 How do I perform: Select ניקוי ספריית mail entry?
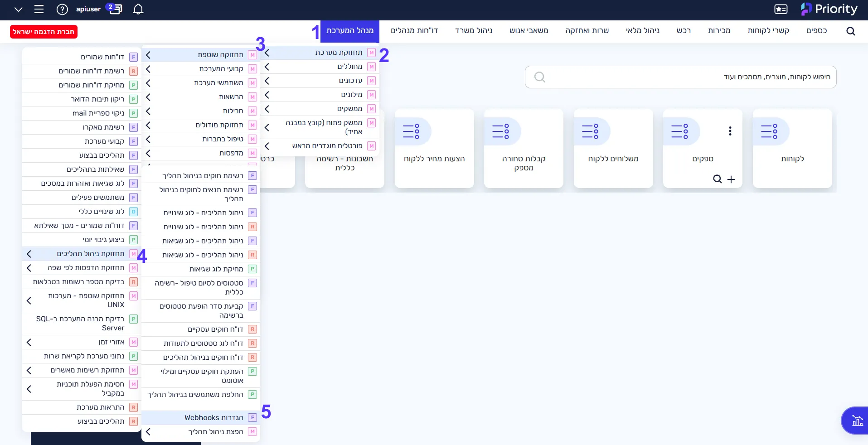pyautogui.click(x=82, y=113)
